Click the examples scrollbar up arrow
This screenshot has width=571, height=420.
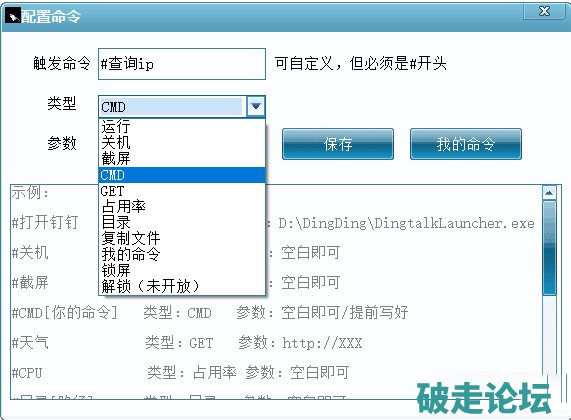click(x=549, y=192)
